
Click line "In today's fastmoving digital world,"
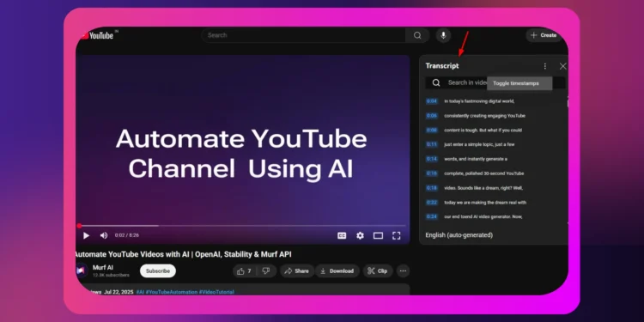click(x=479, y=101)
